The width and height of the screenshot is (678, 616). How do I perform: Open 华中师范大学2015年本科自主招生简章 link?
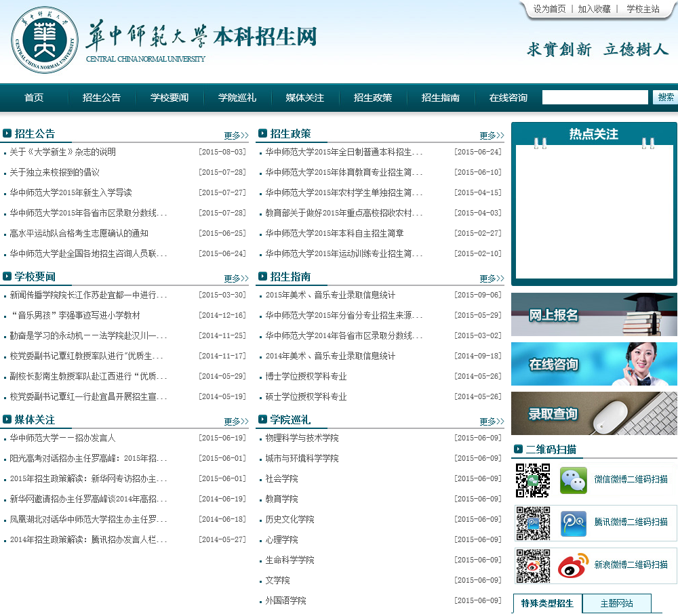point(335,233)
